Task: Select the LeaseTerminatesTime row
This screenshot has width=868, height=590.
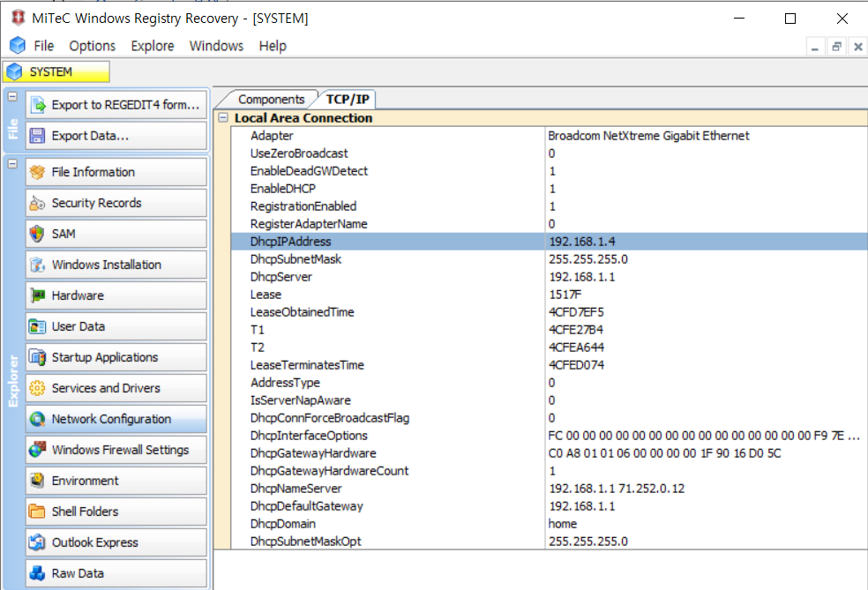Action: pos(550,365)
